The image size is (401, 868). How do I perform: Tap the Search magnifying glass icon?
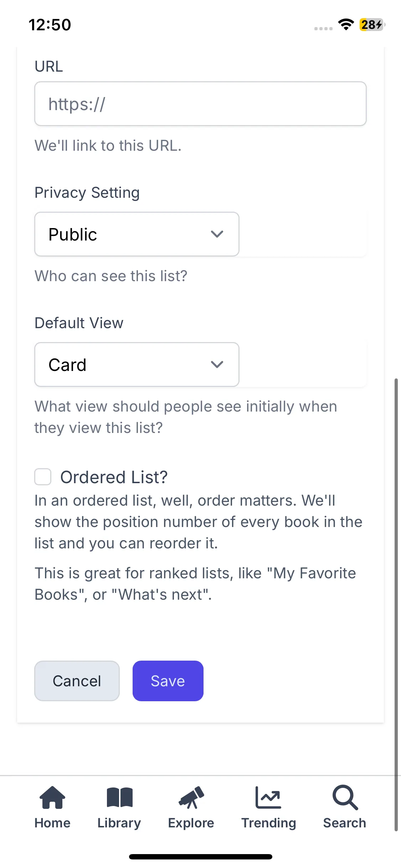coord(345,797)
